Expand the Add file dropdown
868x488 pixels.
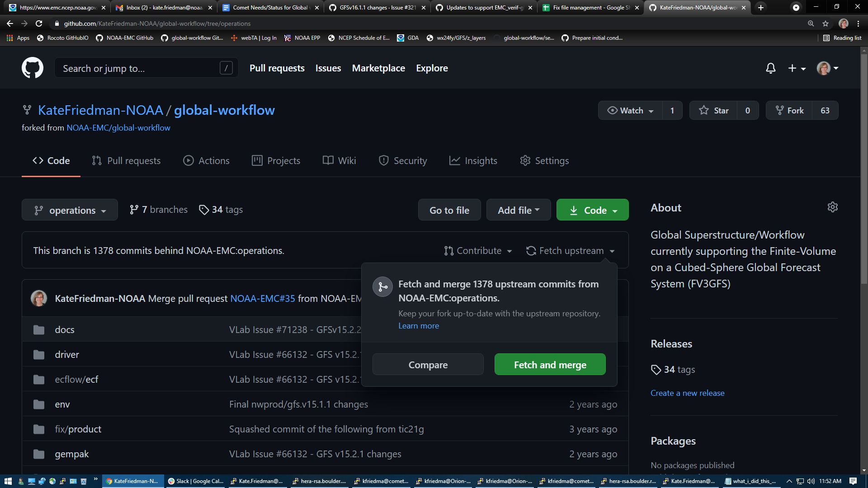(519, 210)
